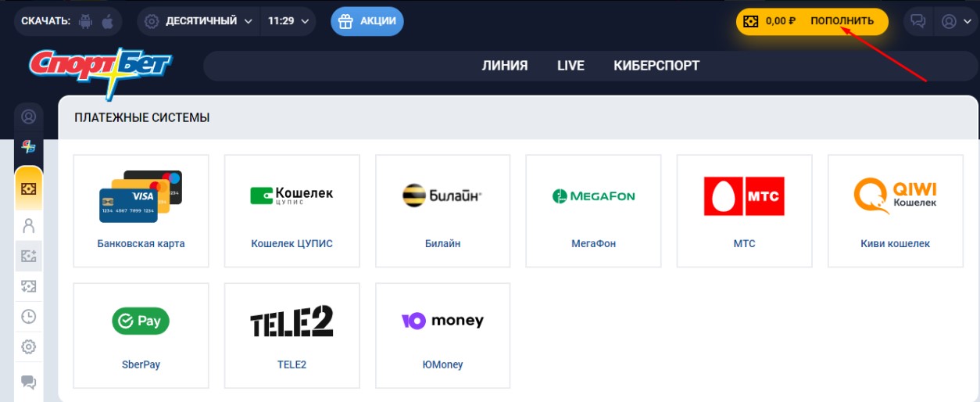Screen dimensions: 980x402
Task: Click the profile circle icon atop sidebar
Action: coord(29,117)
